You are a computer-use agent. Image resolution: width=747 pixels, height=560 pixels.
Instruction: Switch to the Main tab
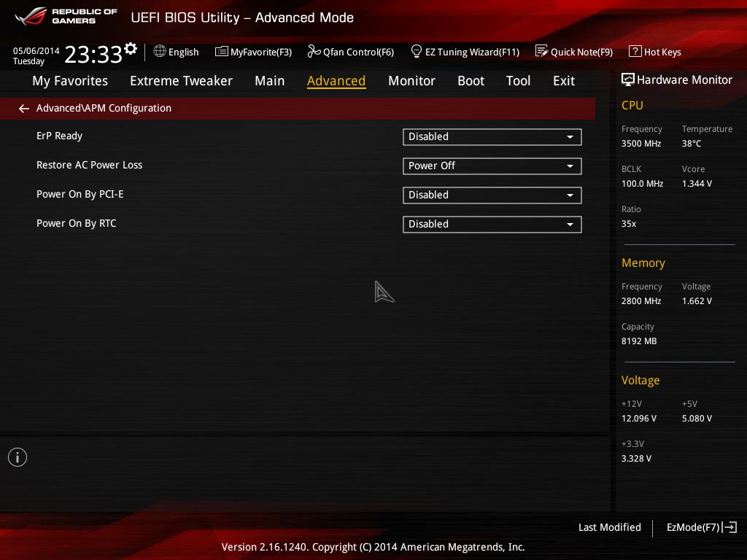(x=270, y=81)
